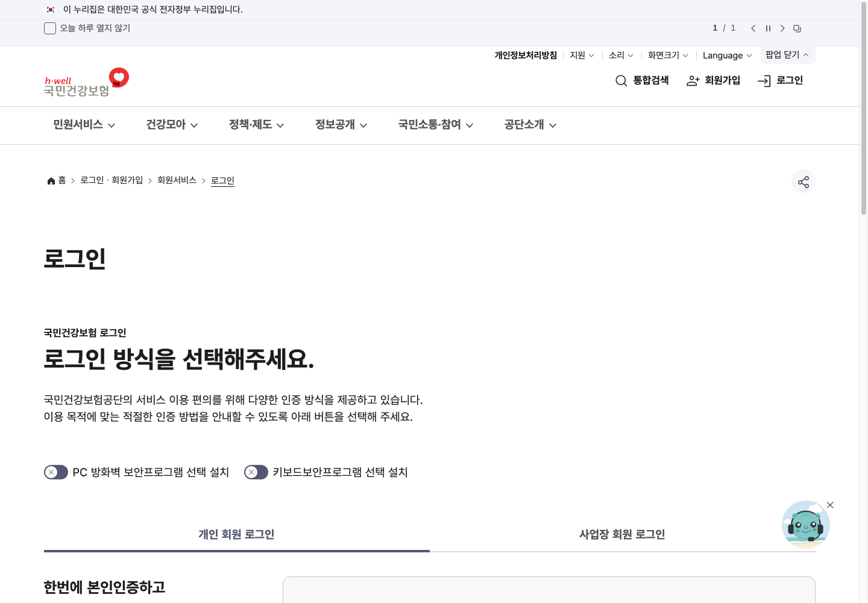Screen dimensions: 868x603
Task: Open popup banner in expanded view
Action: click(x=797, y=28)
